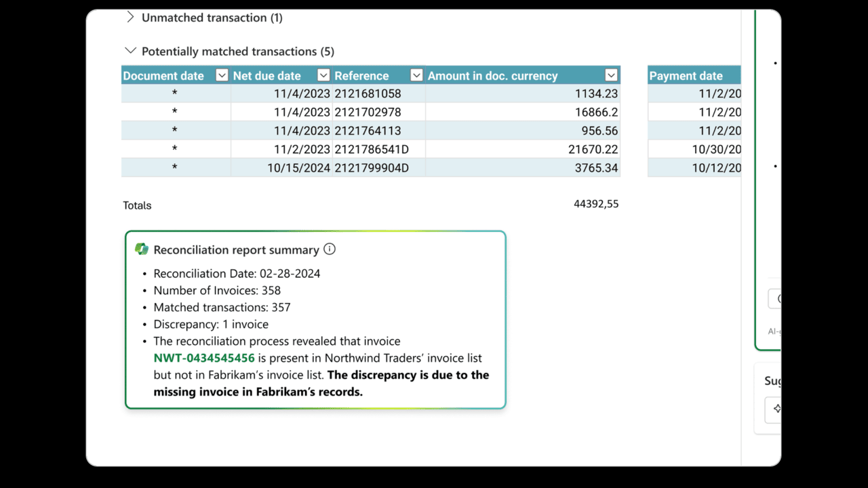The width and height of the screenshot is (868, 488).
Task: Click the Document date column header label
Action: pyautogui.click(x=163, y=76)
